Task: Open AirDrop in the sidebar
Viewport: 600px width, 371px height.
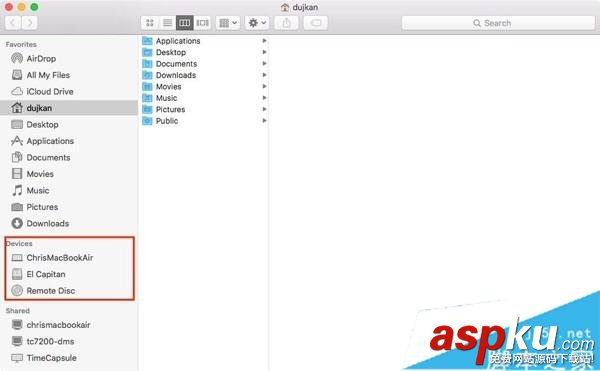Action: [x=69, y=59]
